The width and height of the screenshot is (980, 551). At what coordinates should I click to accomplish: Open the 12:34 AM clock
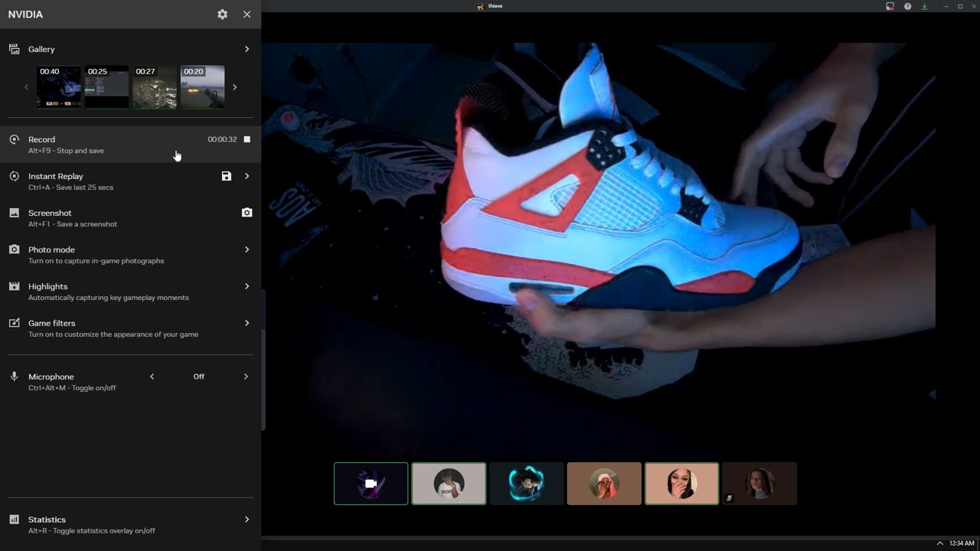click(962, 543)
